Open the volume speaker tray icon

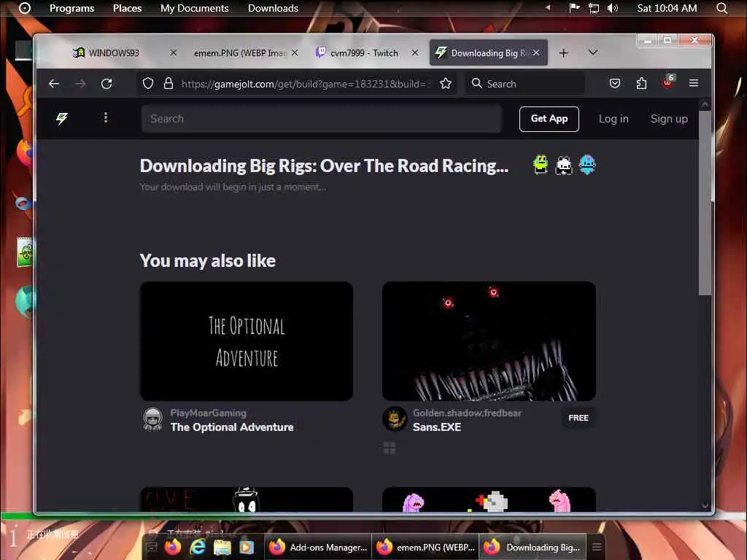click(x=613, y=8)
